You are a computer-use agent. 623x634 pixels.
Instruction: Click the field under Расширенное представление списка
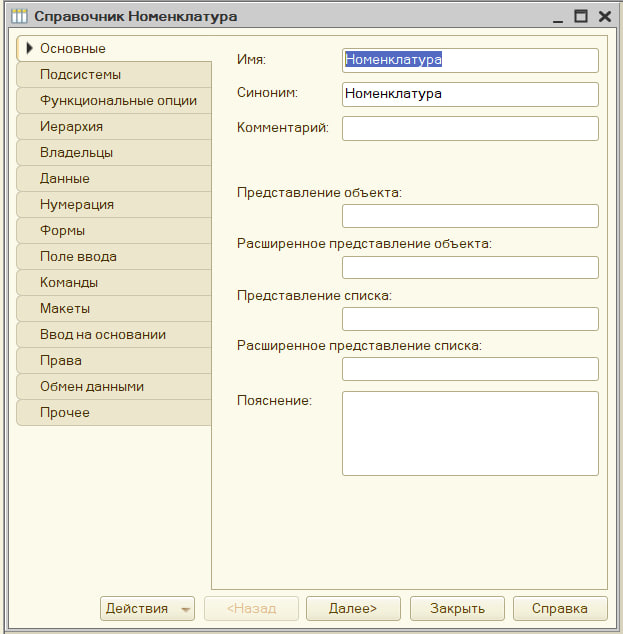470,369
